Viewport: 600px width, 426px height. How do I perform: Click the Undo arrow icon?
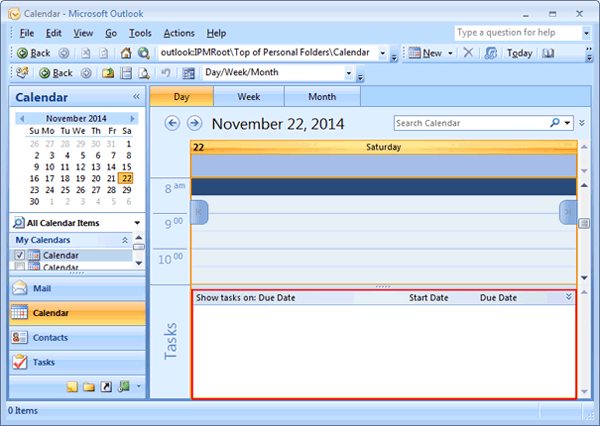point(166,72)
